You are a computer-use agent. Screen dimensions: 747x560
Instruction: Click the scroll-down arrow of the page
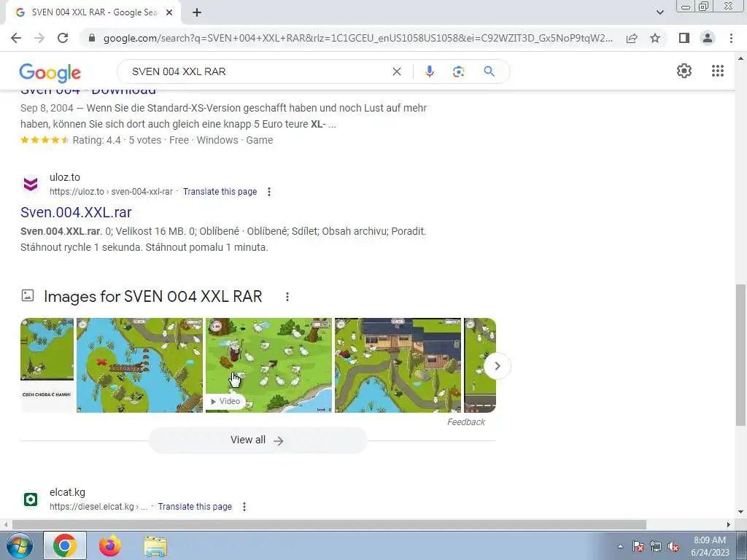coord(740,512)
